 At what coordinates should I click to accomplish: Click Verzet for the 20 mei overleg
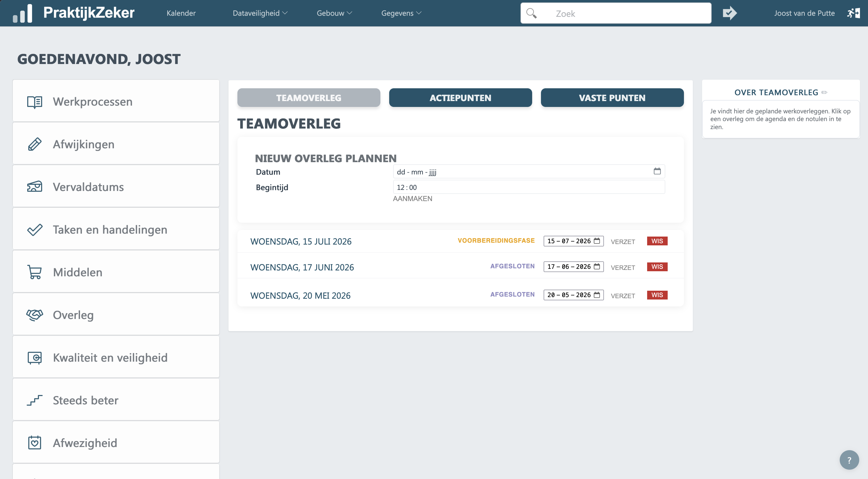(x=623, y=296)
